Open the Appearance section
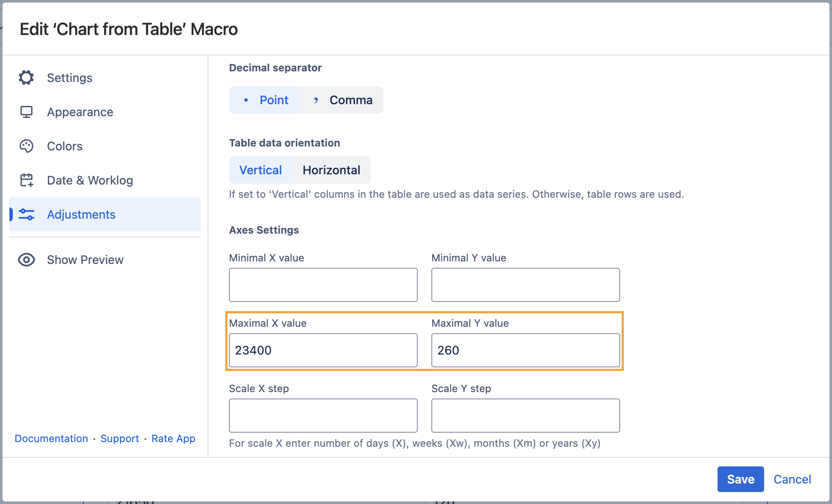 point(80,112)
